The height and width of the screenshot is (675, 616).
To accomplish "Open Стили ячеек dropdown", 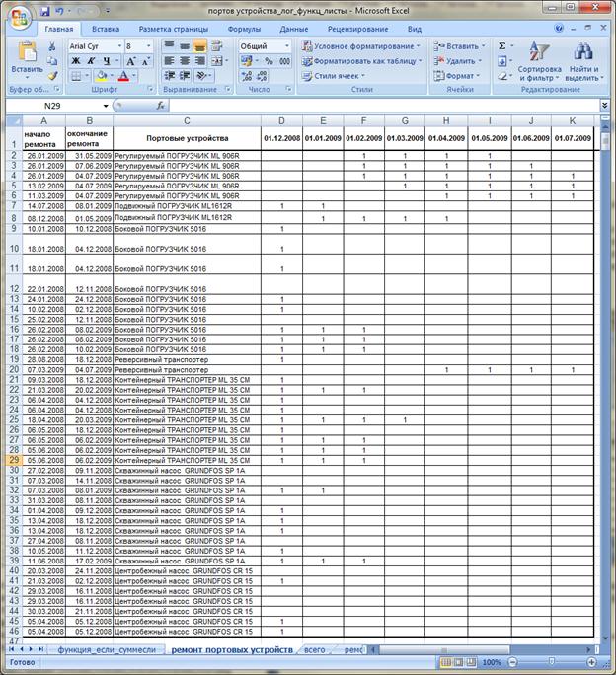I will [x=334, y=76].
